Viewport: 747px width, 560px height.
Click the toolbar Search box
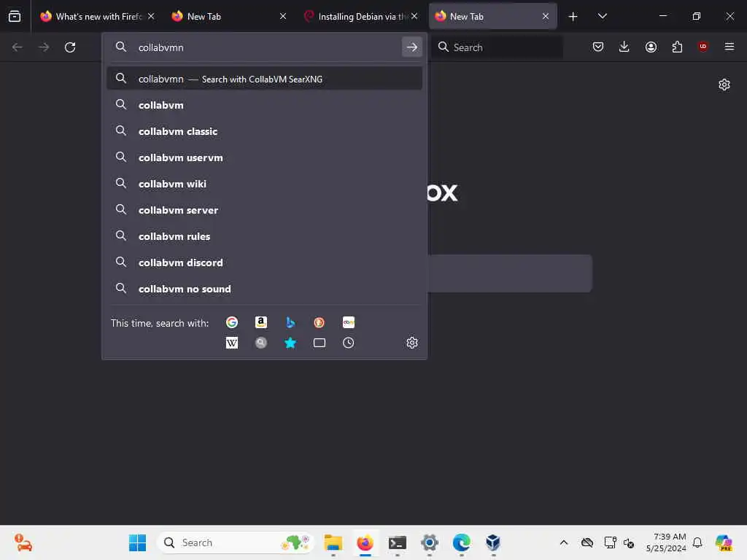(497, 47)
